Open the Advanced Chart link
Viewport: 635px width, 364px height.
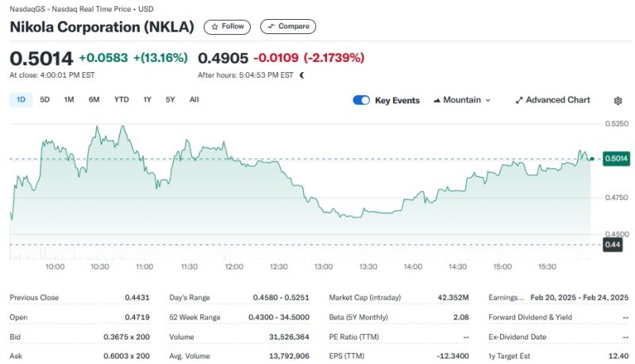click(x=558, y=101)
